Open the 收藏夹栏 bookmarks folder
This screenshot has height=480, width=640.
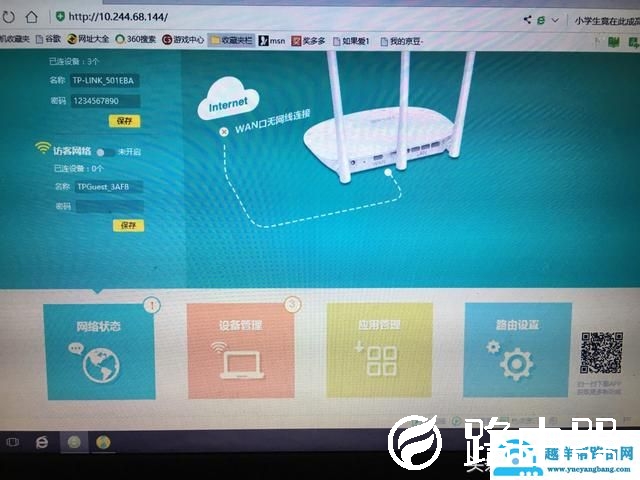tap(231, 40)
